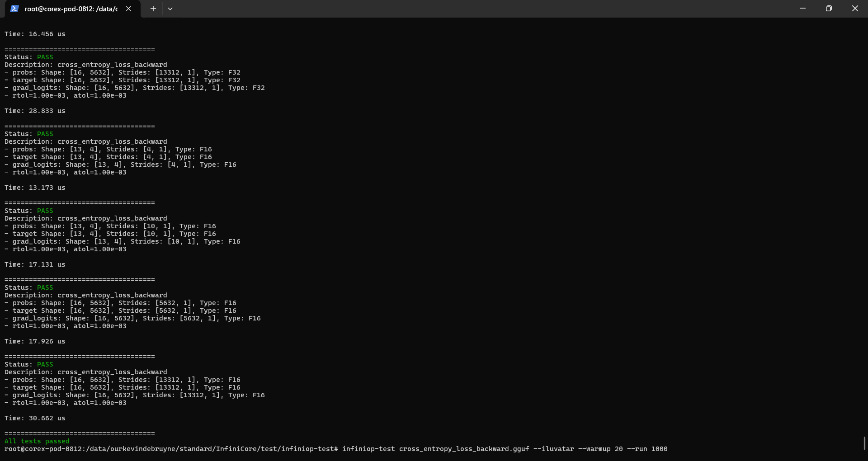The image size is (868, 461).
Task: Click 'Time: 17.131 us' text
Action: click(x=35, y=264)
